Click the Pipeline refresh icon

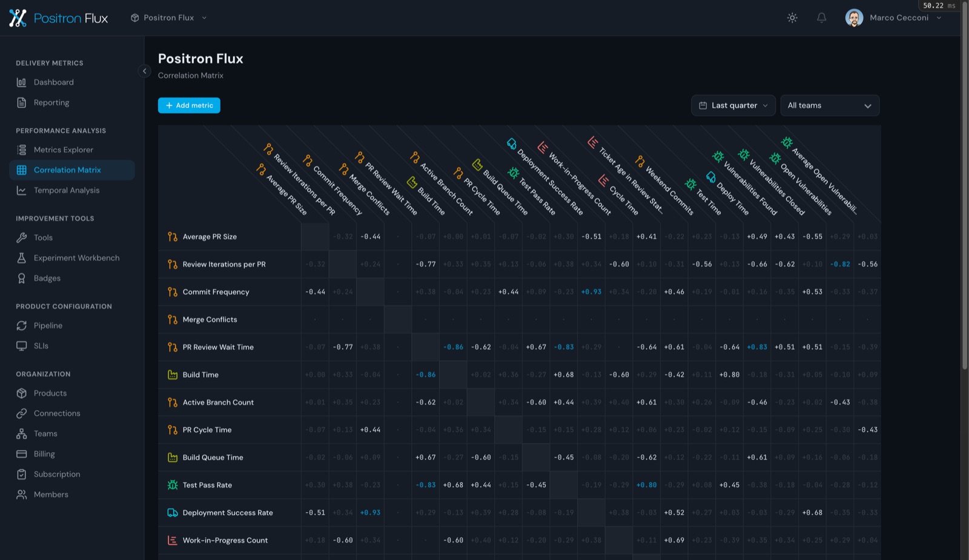point(22,326)
